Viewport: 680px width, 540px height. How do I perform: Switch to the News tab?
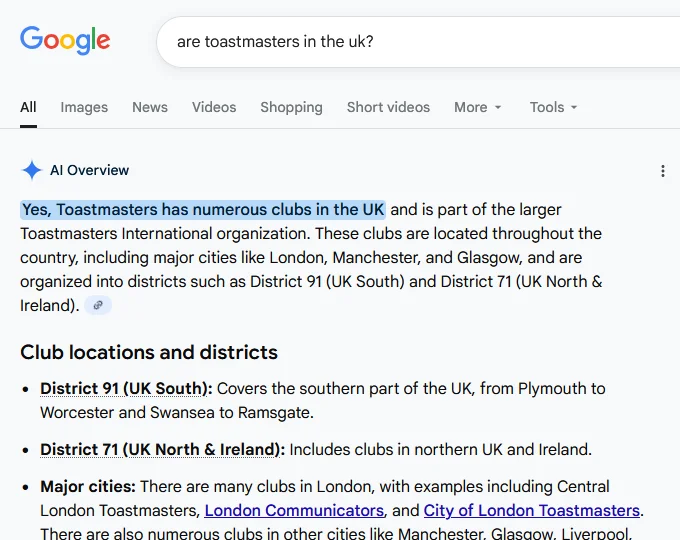pos(150,107)
